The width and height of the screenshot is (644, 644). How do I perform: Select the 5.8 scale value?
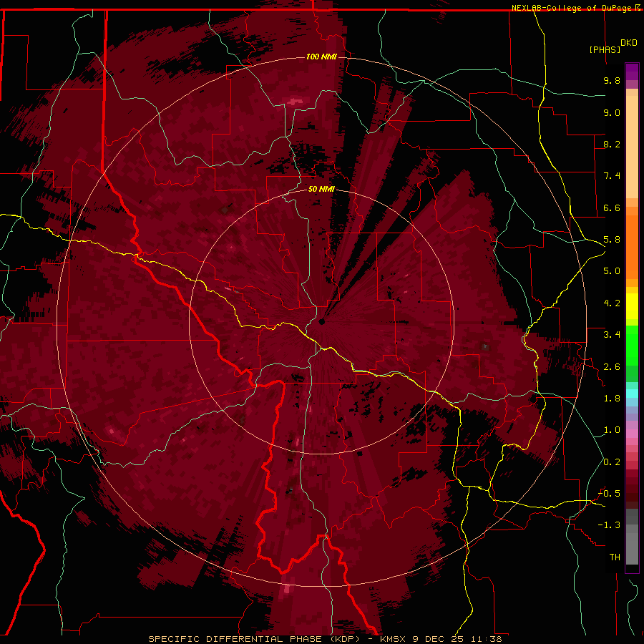pos(612,240)
